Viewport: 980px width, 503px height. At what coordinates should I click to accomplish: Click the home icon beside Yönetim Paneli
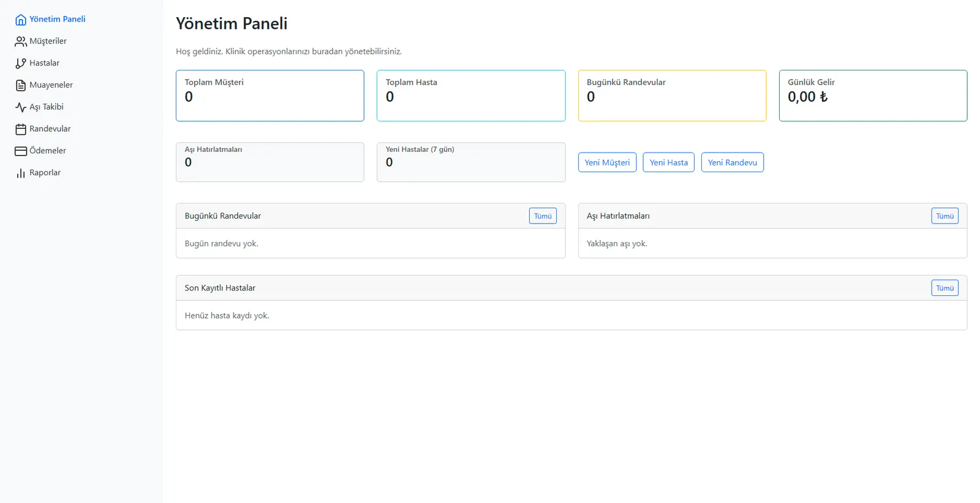pyautogui.click(x=21, y=20)
